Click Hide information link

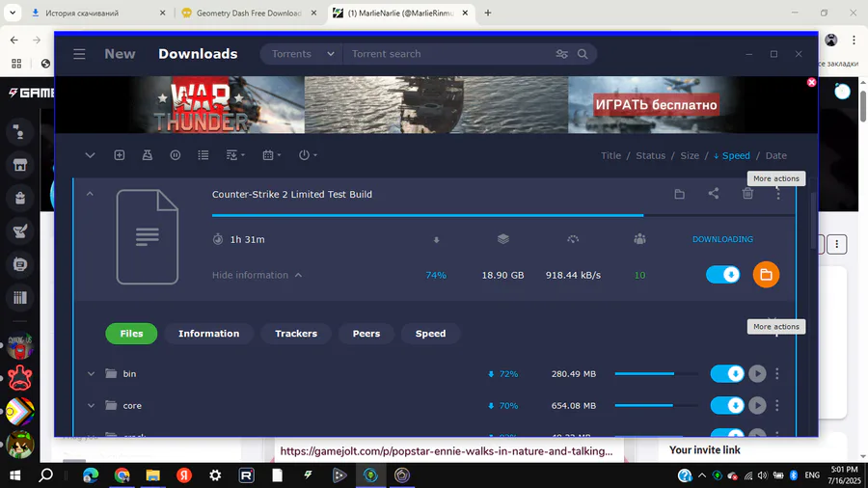click(x=257, y=275)
